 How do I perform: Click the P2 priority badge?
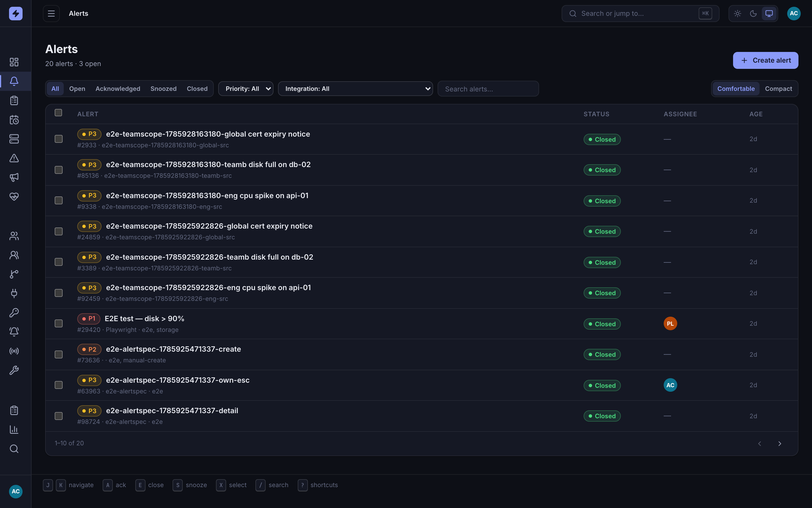click(89, 349)
